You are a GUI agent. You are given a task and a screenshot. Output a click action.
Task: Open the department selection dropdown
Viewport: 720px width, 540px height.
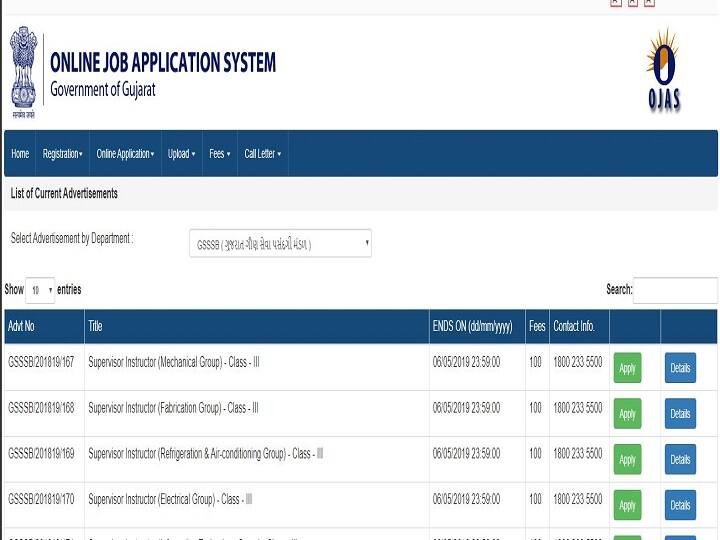(x=280, y=244)
